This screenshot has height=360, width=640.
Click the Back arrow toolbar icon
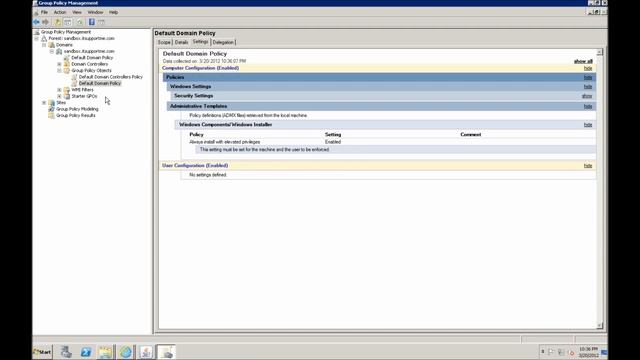(37, 22)
